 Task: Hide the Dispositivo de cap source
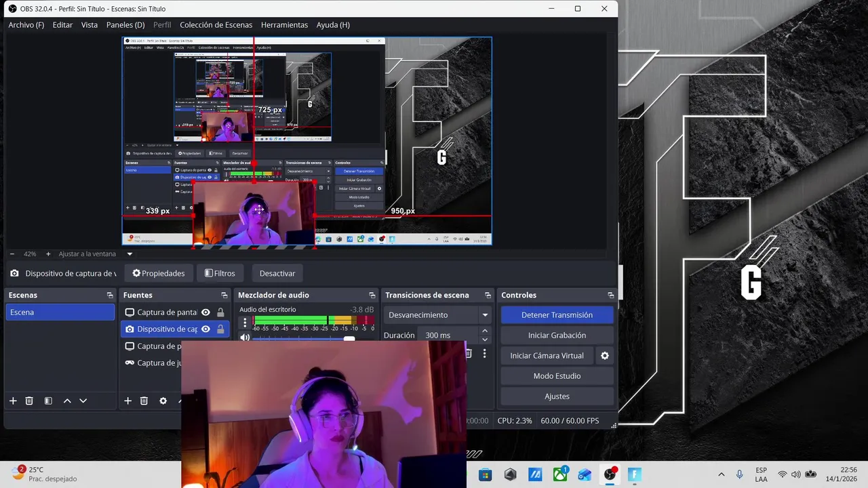[205, 329]
